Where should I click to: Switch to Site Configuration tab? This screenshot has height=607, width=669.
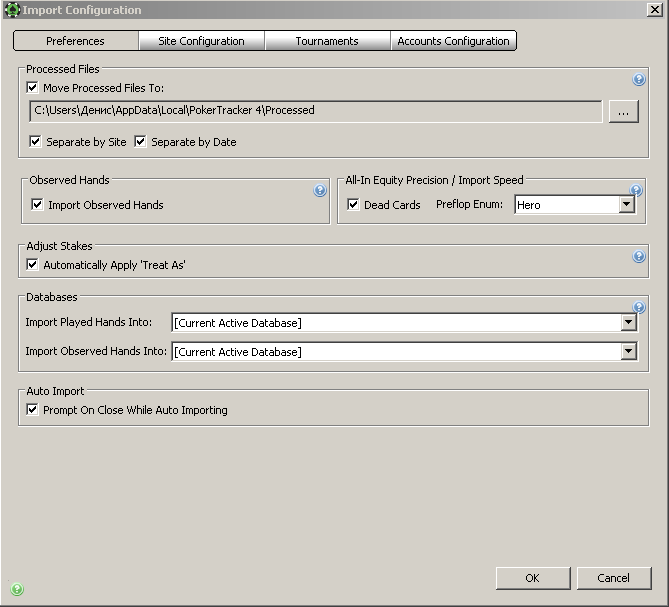click(201, 41)
